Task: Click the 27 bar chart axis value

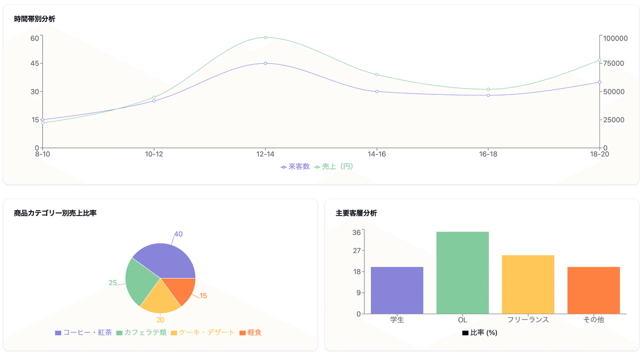Action: pos(357,250)
